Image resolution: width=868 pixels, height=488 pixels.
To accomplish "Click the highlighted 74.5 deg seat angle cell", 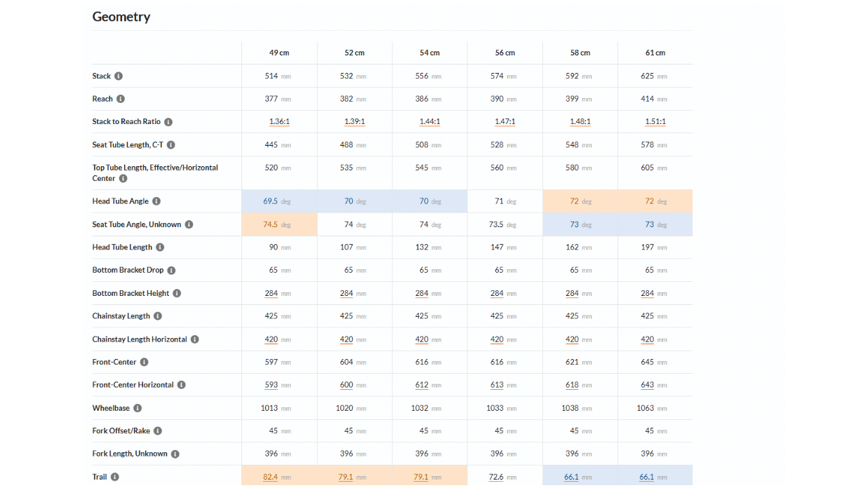I will tap(279, 224).
